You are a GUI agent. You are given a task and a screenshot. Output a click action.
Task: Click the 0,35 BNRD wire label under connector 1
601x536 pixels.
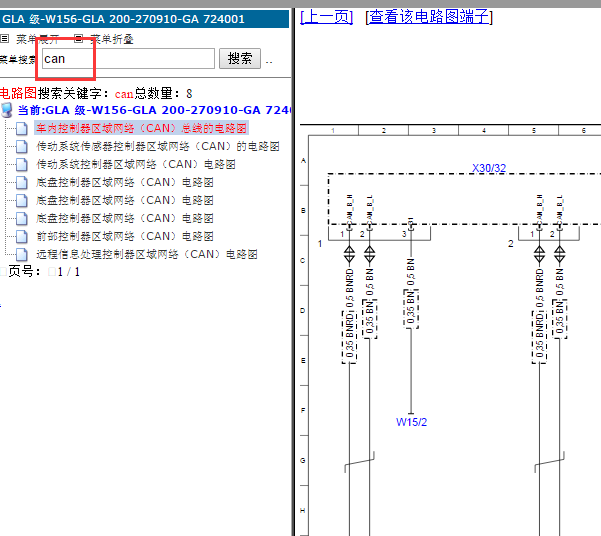click(349, 337)
